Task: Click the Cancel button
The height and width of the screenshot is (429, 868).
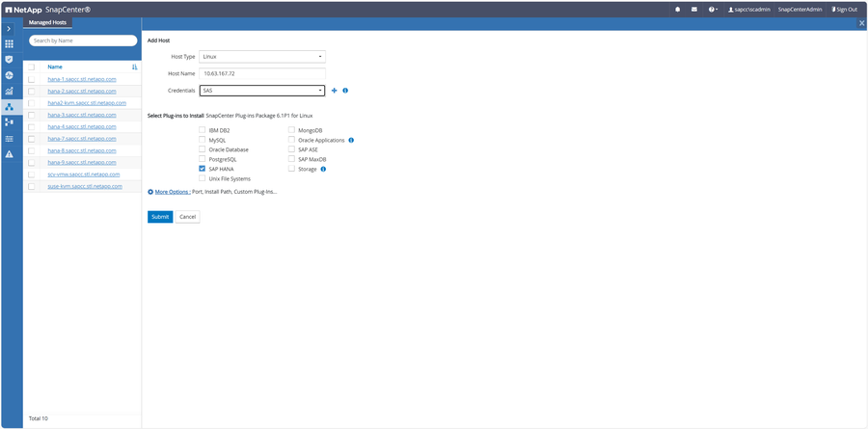Action: coord(188,217)
